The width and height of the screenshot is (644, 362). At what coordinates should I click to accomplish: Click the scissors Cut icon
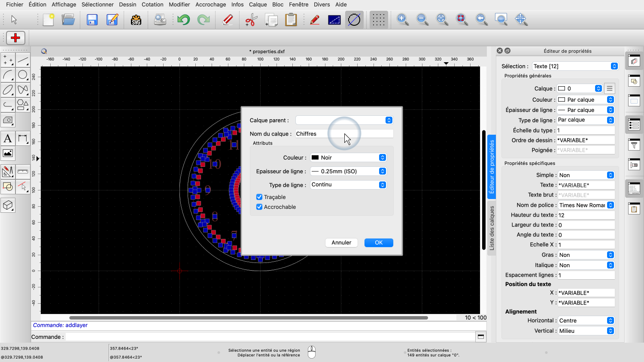click(251, 20)
